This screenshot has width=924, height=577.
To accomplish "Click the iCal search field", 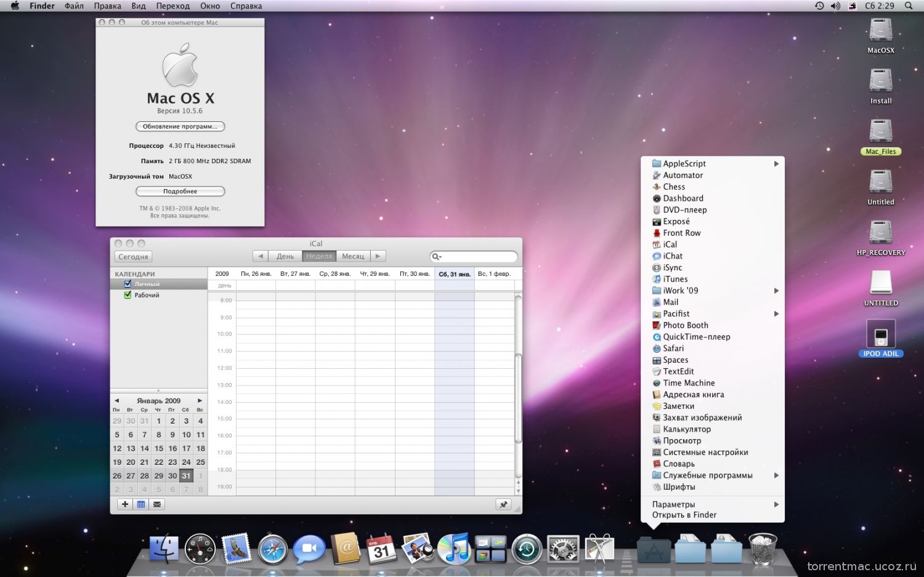I will point(474,256).
